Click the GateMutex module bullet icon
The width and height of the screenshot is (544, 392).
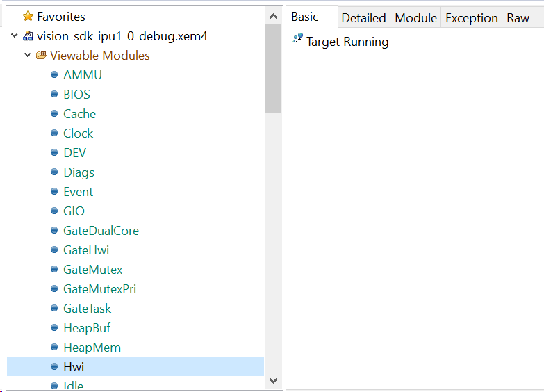point(54,269)
